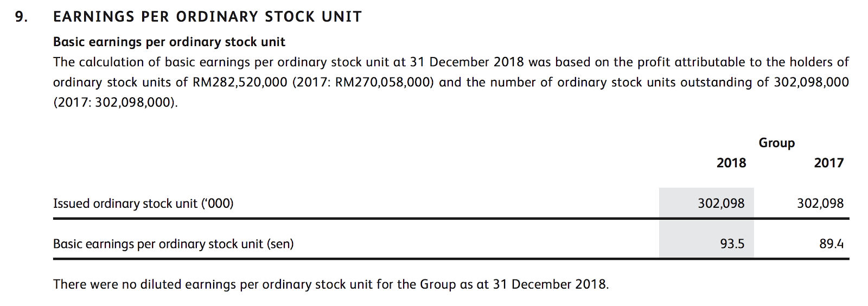Select the 2017 column header

click(x=829, y=163)
